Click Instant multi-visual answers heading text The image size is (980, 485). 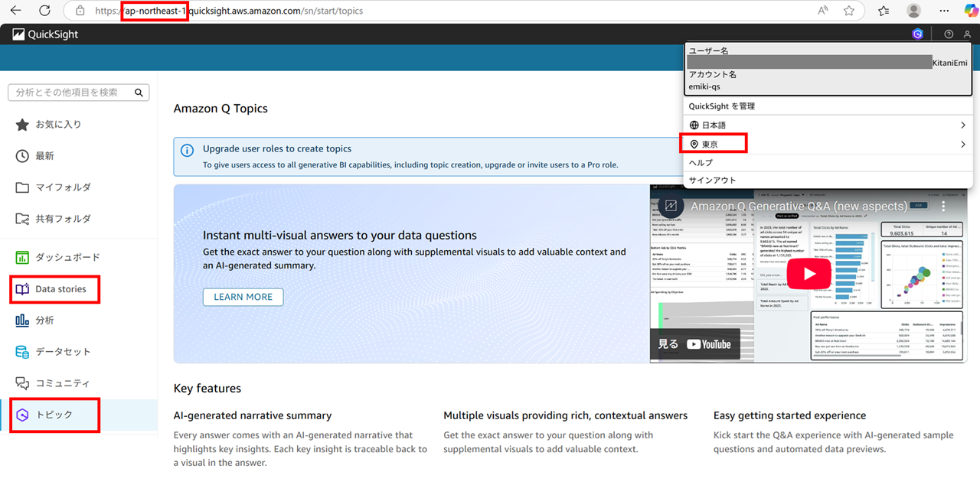(x=340, y=236)
